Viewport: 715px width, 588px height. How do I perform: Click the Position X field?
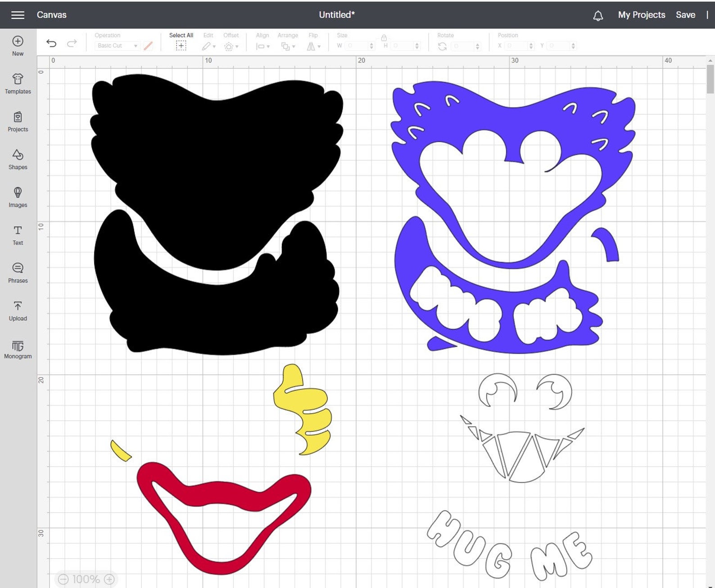(x=516, y=45)
